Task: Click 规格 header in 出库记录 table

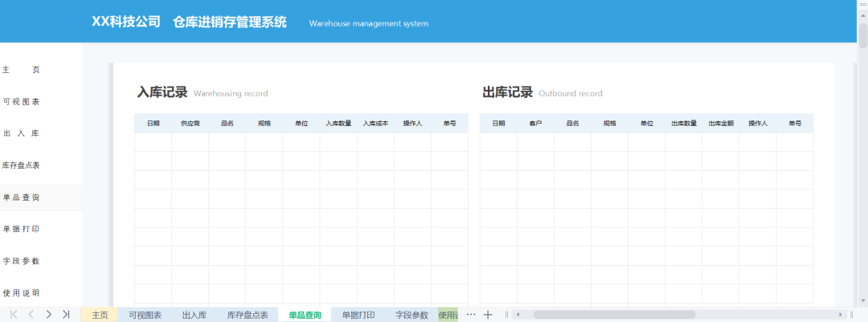Action: (x=609, y=124)
